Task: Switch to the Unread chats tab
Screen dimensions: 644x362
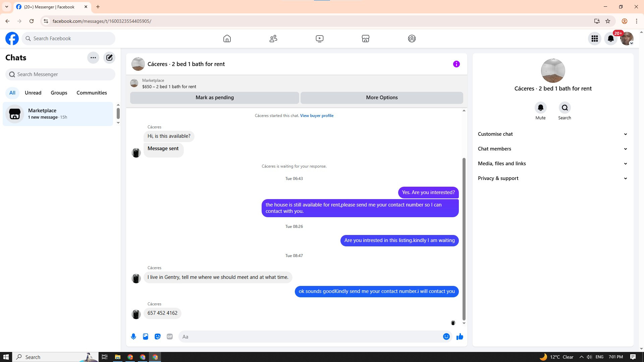Action: (33, 93)
